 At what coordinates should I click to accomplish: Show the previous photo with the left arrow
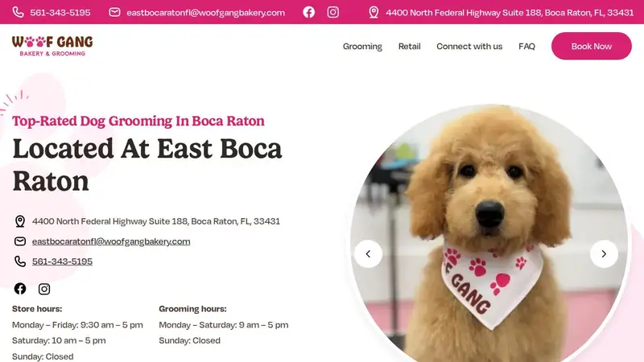point(368,254)
